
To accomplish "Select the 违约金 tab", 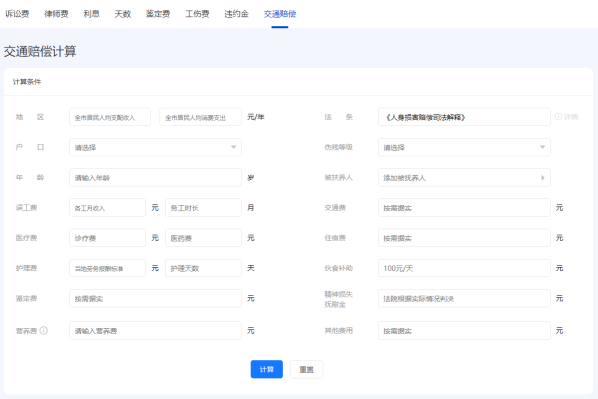I will 236,14.
